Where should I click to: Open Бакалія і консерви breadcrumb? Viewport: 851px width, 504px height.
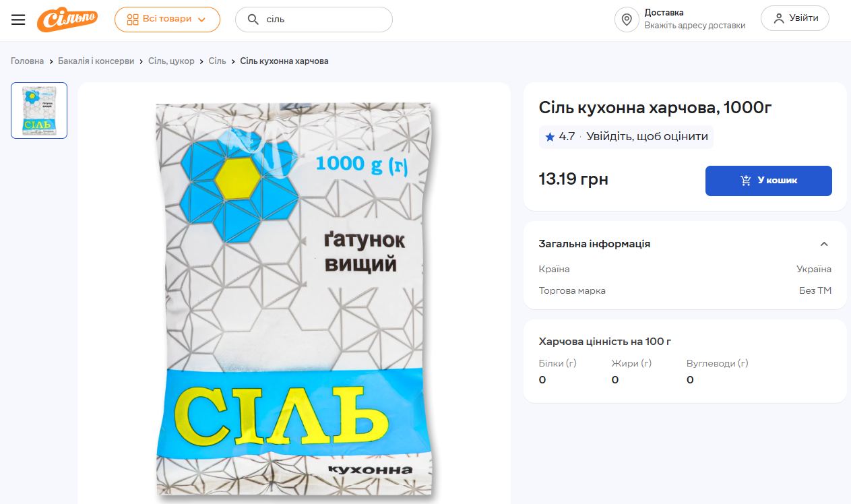(96, 61)
